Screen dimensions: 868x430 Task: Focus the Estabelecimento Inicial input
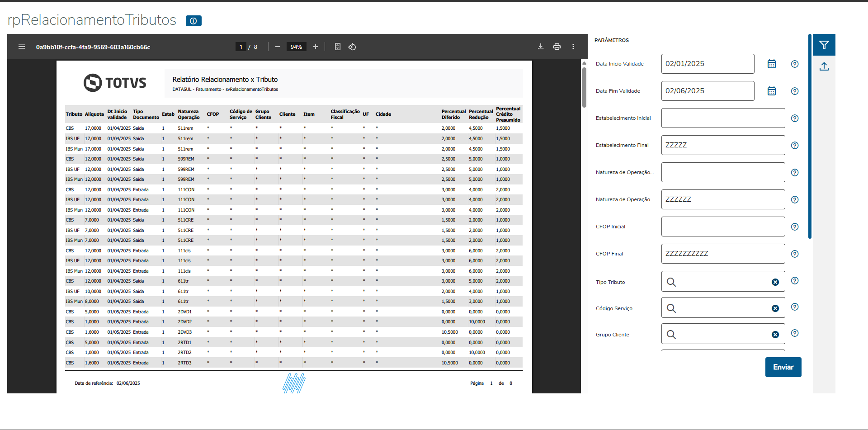click(723, 118)
